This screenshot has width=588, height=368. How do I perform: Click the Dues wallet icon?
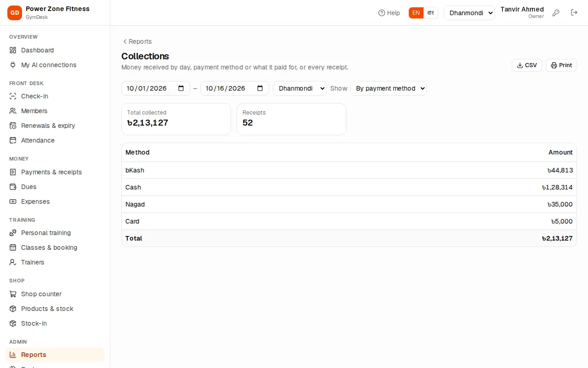(13, 187)
